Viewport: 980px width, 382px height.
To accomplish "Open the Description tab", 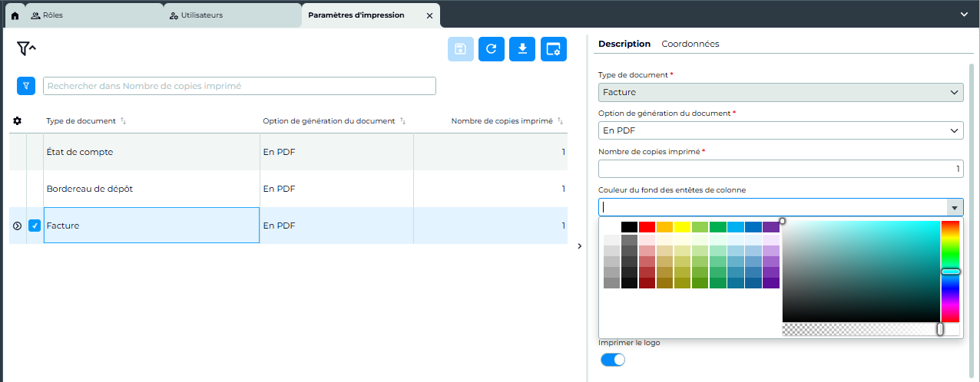I will (624, 44).
